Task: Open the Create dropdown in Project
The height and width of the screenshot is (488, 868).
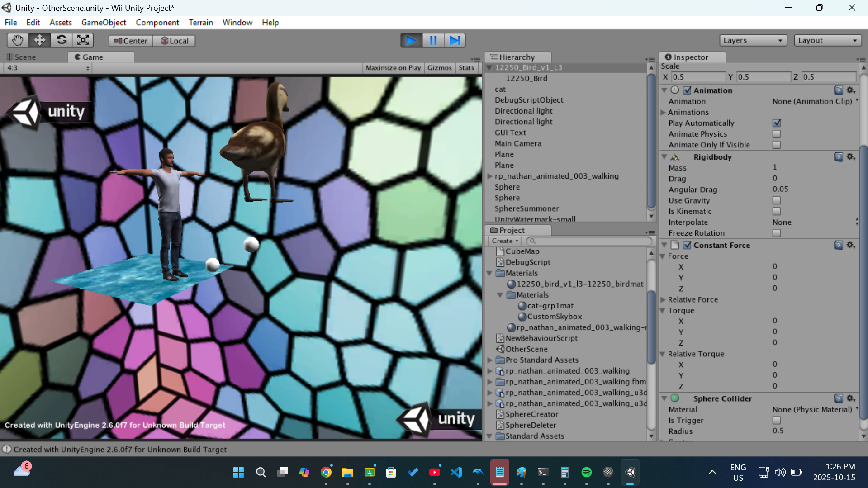Action: tap(505, 241)
